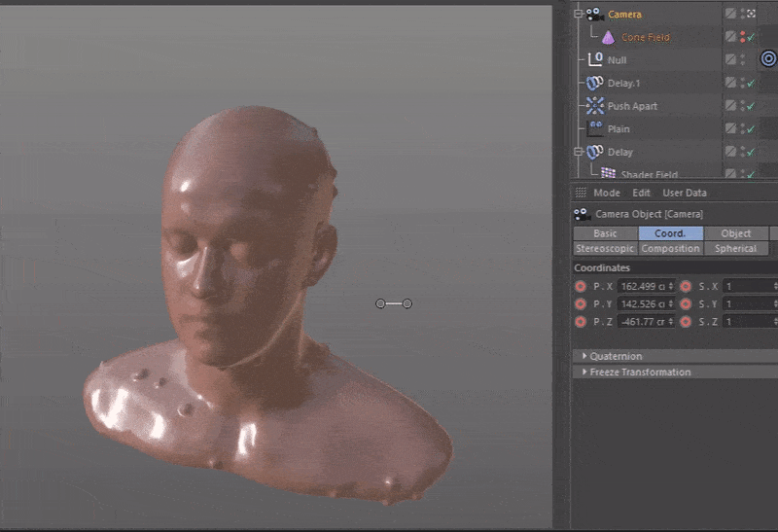
Task: Toggle the Cone Field enable checkmark
Action: tap(751, 38)
